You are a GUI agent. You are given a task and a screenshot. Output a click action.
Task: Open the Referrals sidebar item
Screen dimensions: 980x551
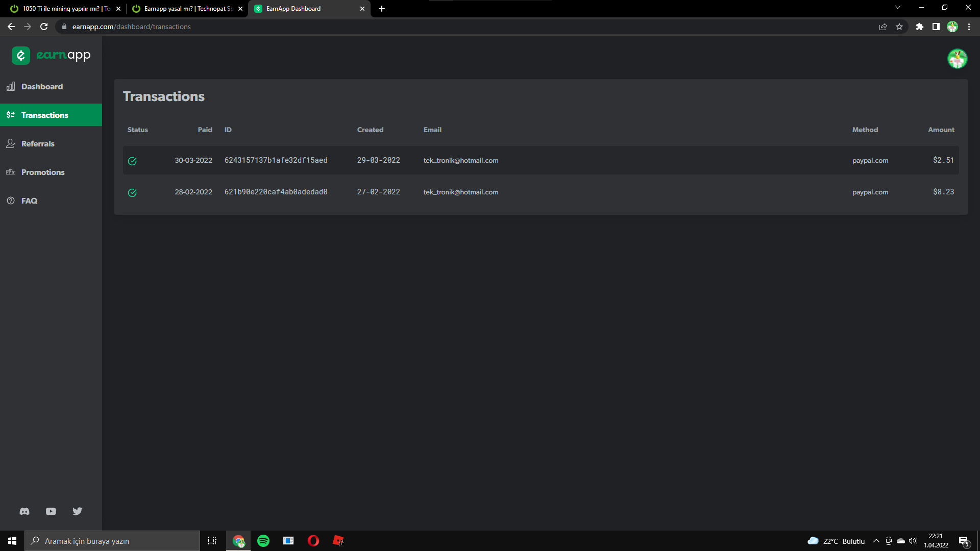click(38, 144)
